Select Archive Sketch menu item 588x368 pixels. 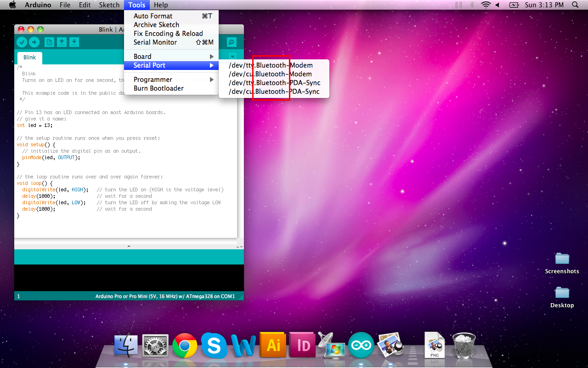pos(171,25)
